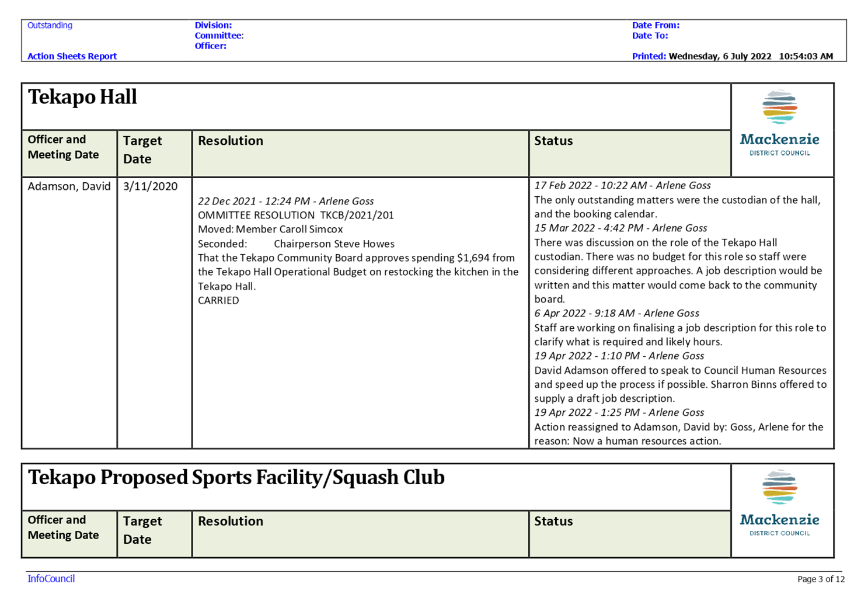Screen dimensions: 868x608
Task: Click the Mackenzie logo next to Squash Club section
Action: click(x=781, y=508)
